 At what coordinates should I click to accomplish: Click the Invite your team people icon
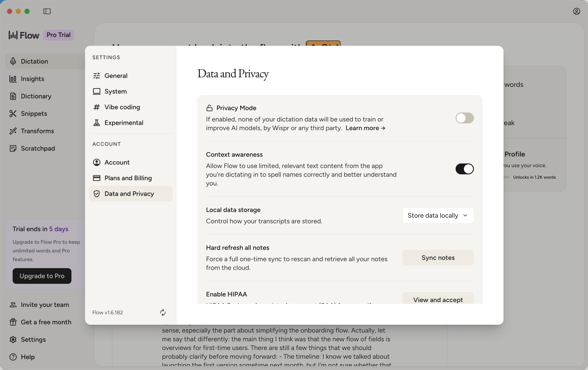[13, 304]
